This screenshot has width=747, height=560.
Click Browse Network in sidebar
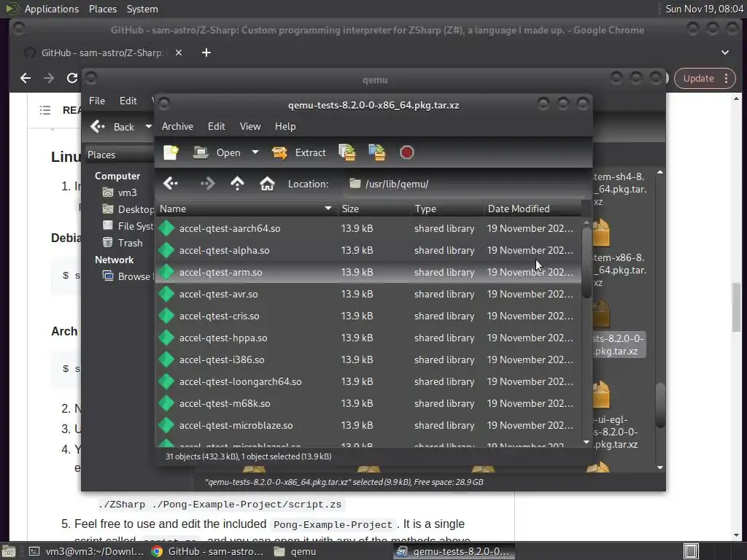pyautogui.click(x=128, y=276)
